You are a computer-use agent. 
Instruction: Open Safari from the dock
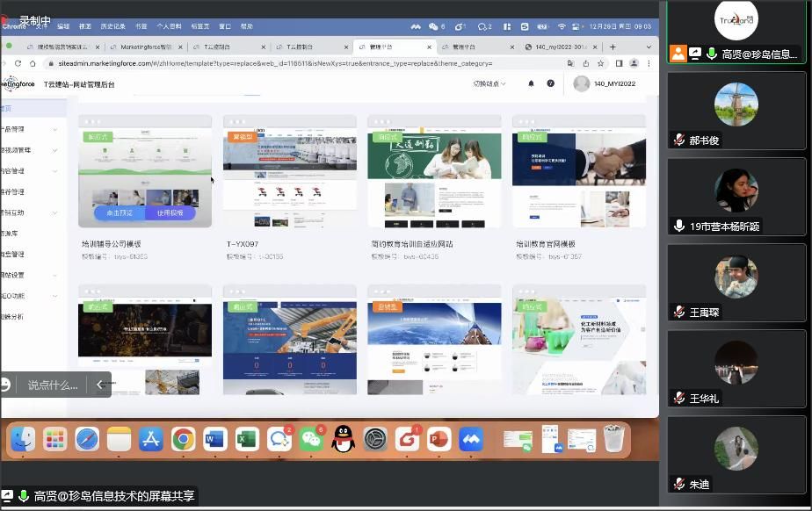86,438
